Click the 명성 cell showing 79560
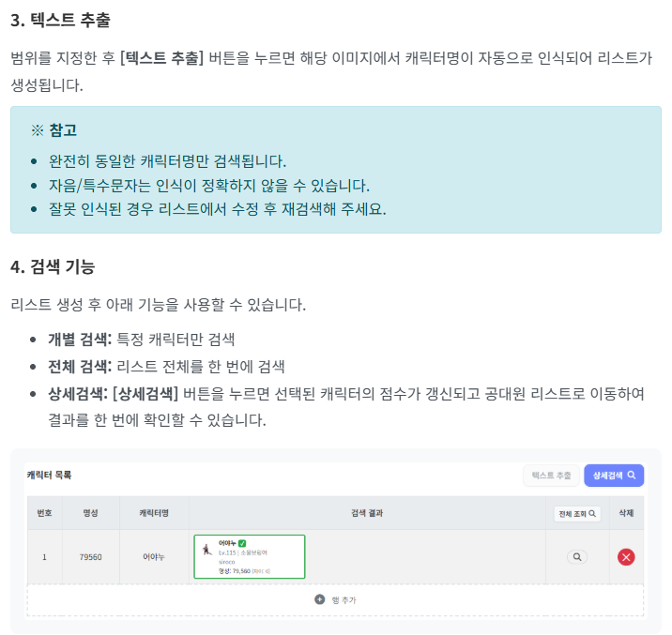Image resolution: width=672 pixels, height=635 pixels. (91, 557)
